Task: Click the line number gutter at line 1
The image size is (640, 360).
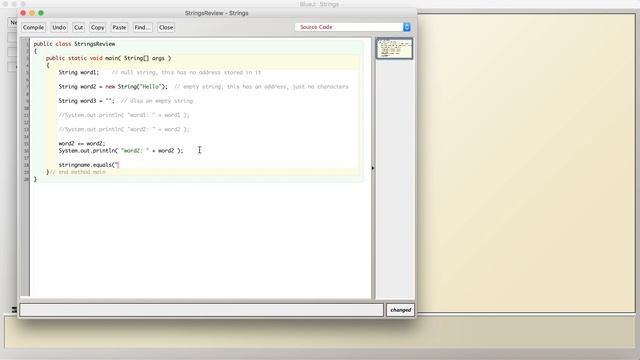Action: coord(26,44)
